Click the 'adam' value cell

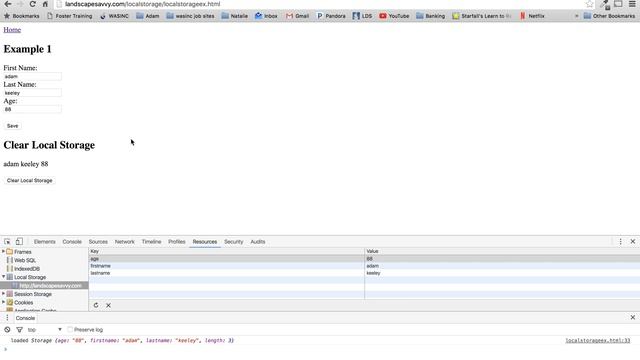point(502,266)
